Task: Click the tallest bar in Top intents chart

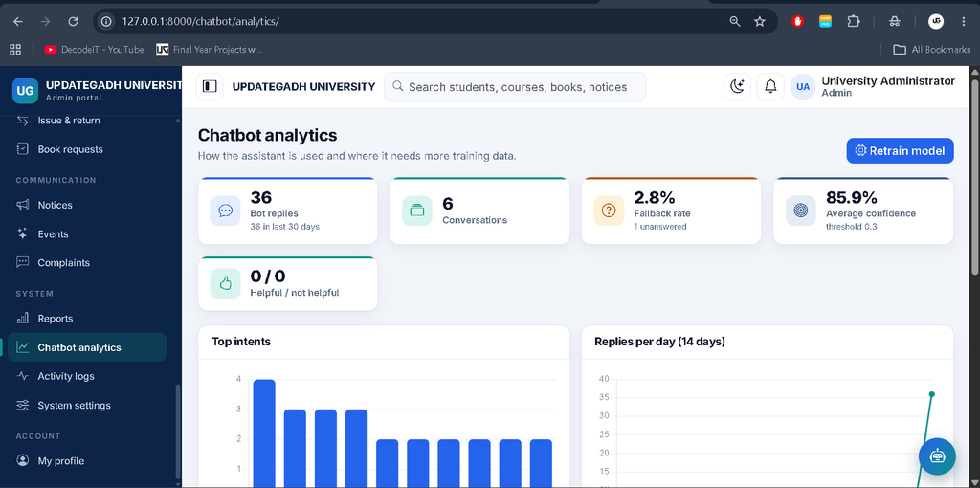Action: coord(264,433)
